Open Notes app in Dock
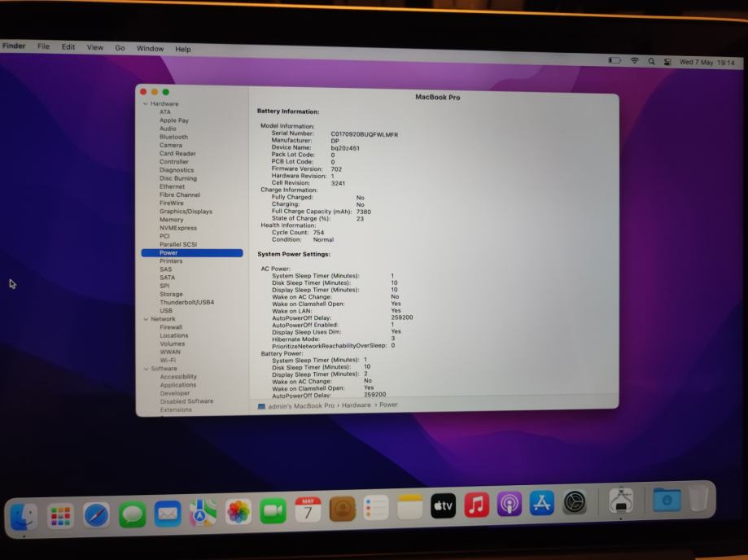Image resolution: width=748 pixels, height=560 pixels. [409, 506]
